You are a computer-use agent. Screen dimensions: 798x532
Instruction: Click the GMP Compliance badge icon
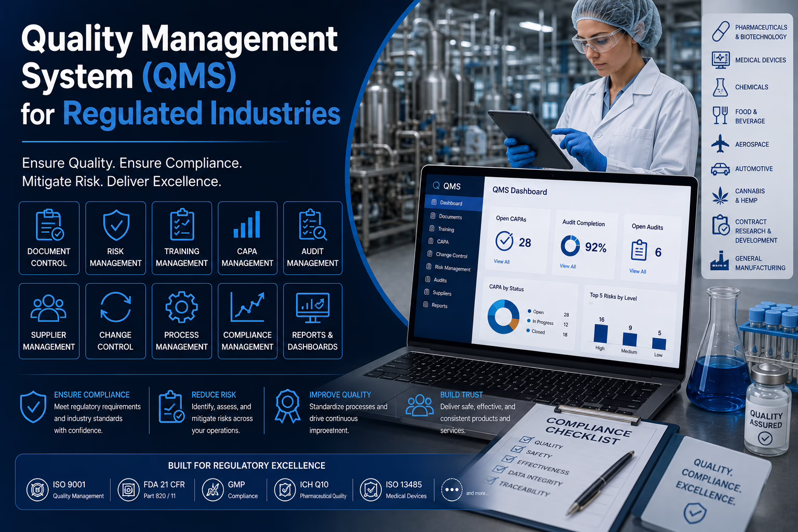(212, 489)
